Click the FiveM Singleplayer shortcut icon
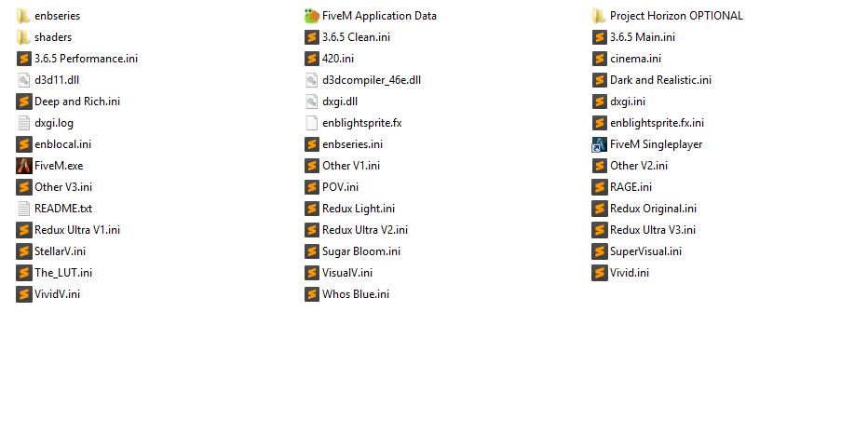 (599, 144)
